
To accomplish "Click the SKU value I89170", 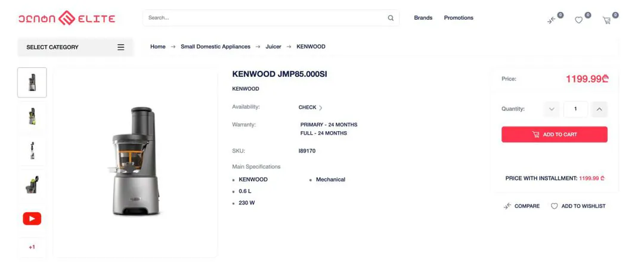I will pos(307,151).
